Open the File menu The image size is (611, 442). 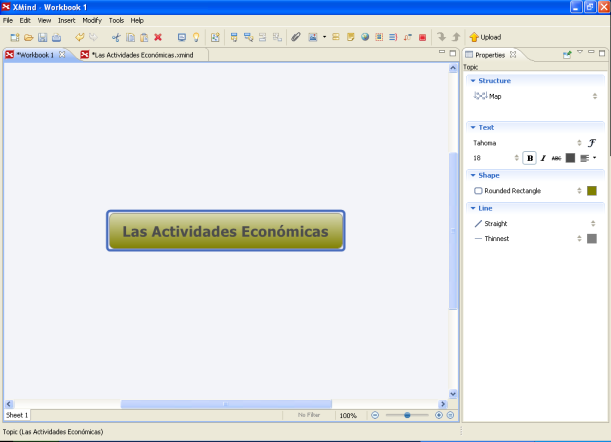[x=8, y=20]
